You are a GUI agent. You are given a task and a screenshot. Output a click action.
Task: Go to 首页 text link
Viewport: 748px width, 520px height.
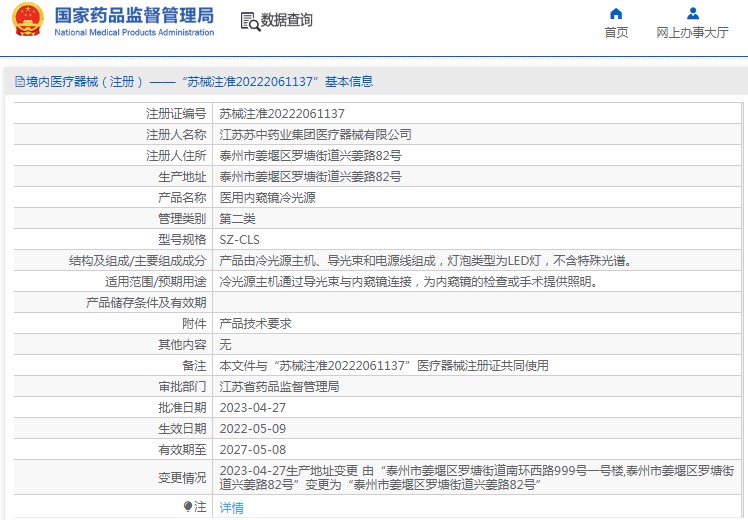click(616, 32)
